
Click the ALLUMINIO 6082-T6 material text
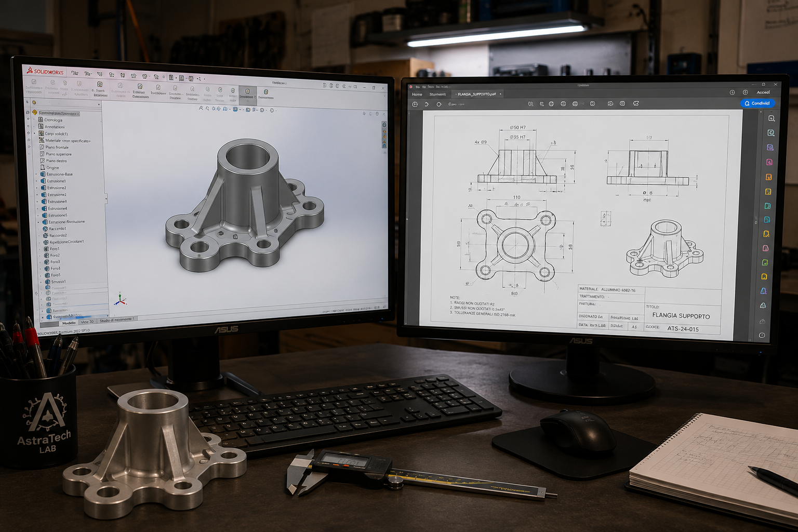618,290
